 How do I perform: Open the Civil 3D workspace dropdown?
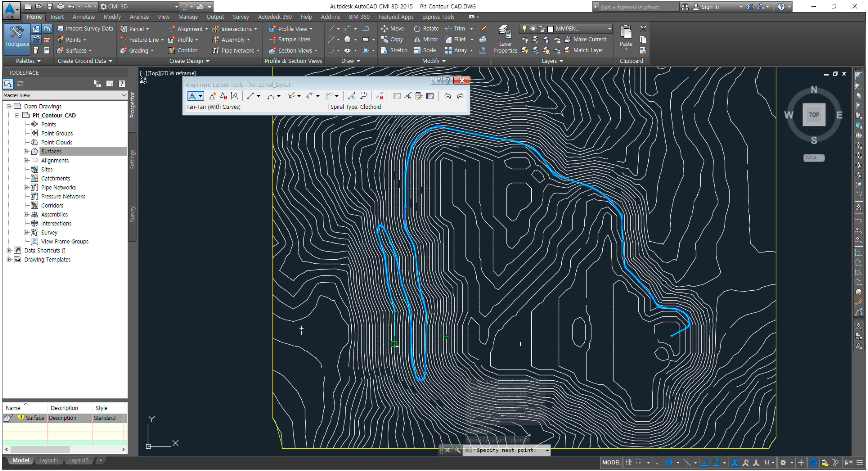coord(139,6)
